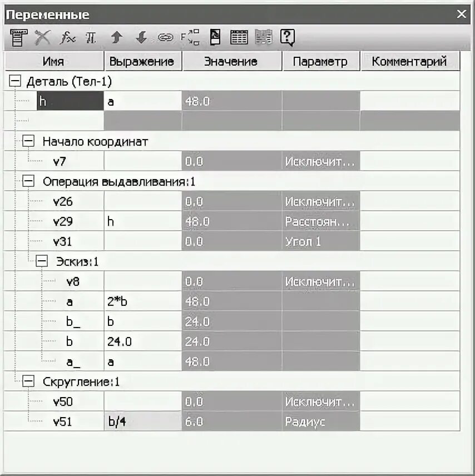This screenshot has width=475, height=476.
Task: Collapse the Деталь (Тел-1) node
Action: click(15, 81)
